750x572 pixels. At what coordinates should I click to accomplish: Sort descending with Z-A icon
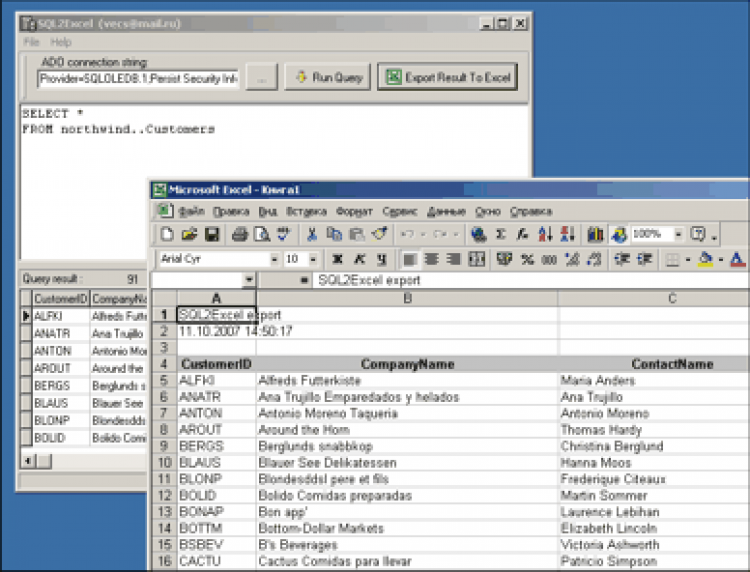(567, 234)
